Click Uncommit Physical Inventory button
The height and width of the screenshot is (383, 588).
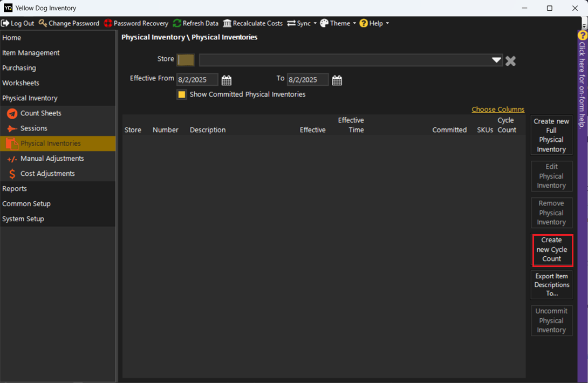coord(551,320)
